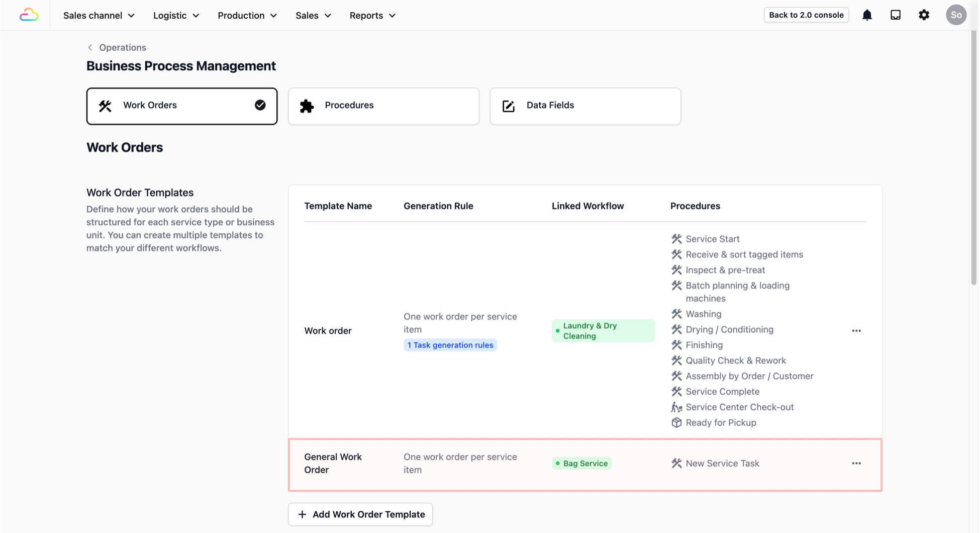Open more options for General Work Order
The width and height of the screenshot is (980, 533).
point(856,464)
